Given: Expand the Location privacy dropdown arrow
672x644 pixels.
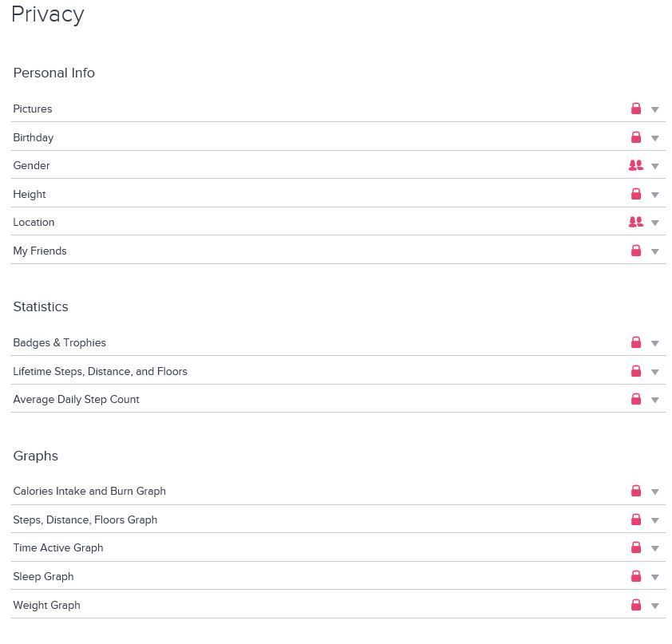Looking at the screenshot, I should (655, 223).
